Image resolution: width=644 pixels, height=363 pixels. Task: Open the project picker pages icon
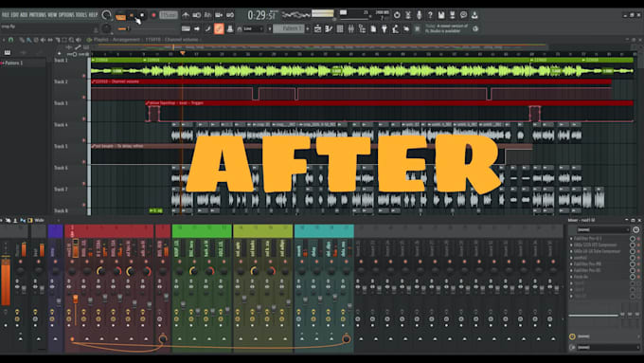373,28
